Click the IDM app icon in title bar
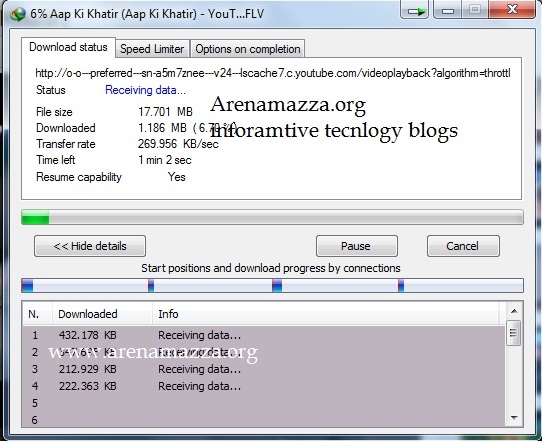542x443 pixels. pos(18,14)
